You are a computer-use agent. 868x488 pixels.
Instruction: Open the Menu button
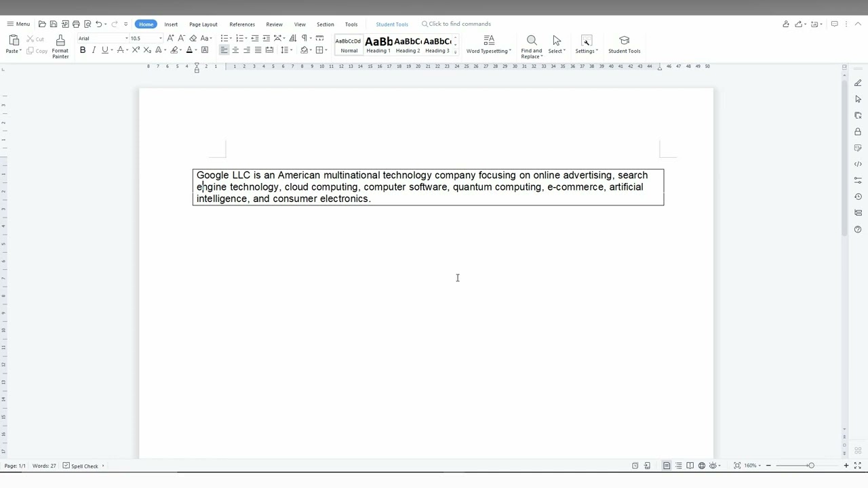pyautogui.click(x=18, y=24)
